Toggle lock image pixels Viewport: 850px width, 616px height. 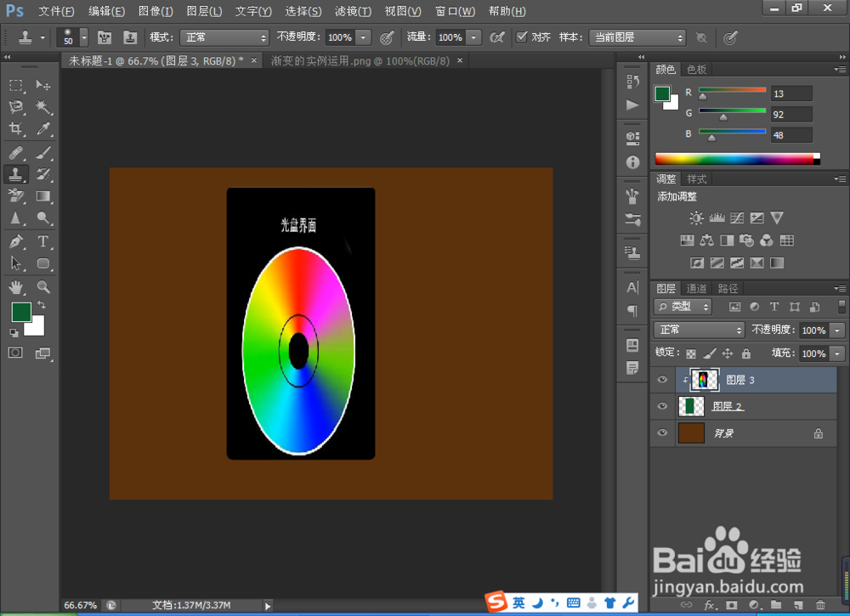(x=709, y=353)
